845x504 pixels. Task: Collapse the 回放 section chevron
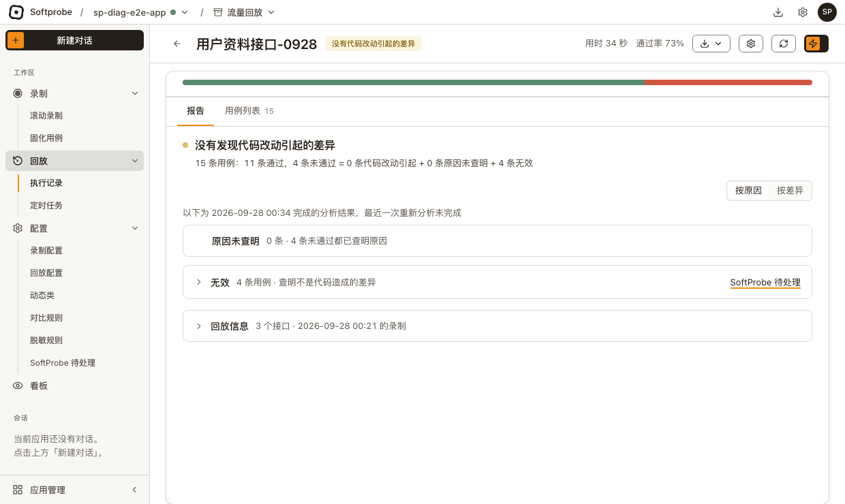tap(134, 161)
